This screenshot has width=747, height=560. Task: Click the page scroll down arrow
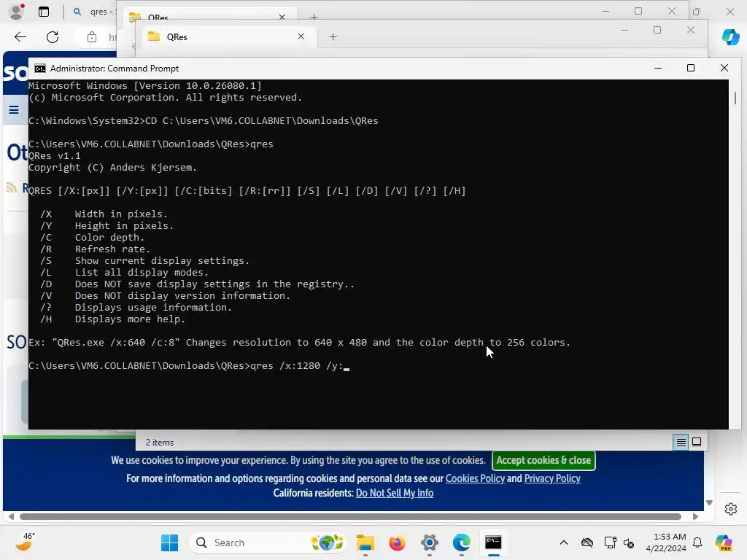[x=709, y=503]
